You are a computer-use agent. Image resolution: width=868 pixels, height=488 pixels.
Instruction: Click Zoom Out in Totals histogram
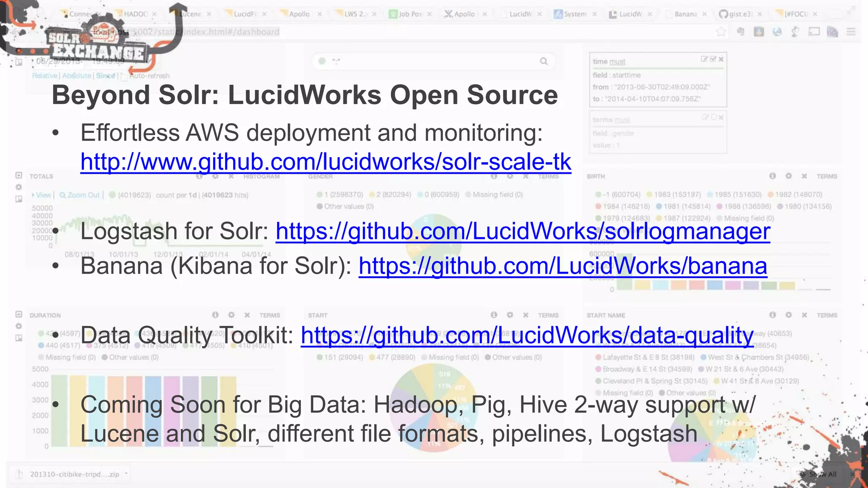(x=80, y=195)
